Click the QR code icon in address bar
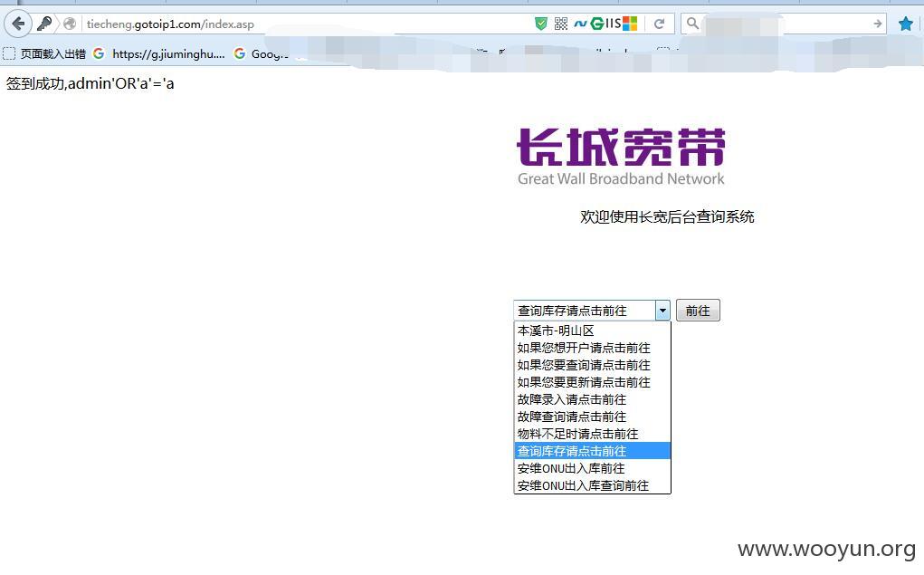This screenshot has height=575, width=924. click(560, 24)
